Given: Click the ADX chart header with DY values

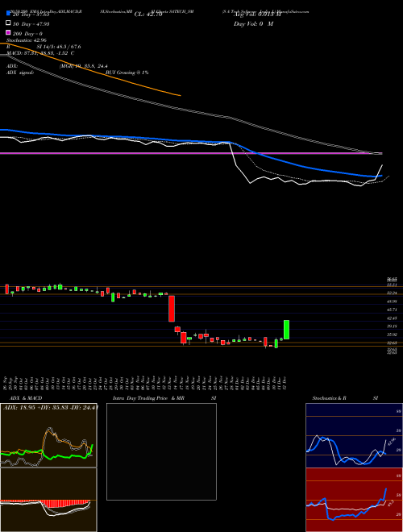Looking at the screenshot, I should pos(51,408).
